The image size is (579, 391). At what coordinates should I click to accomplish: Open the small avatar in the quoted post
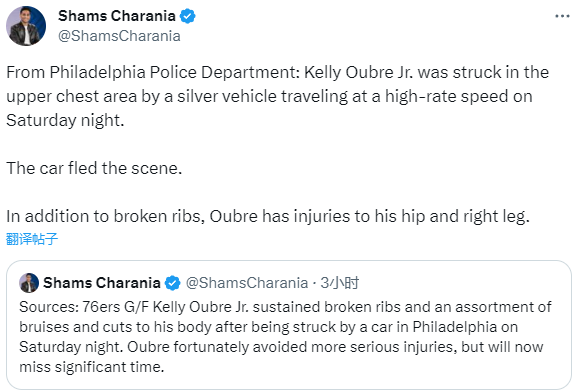click(x=29, y=283)
